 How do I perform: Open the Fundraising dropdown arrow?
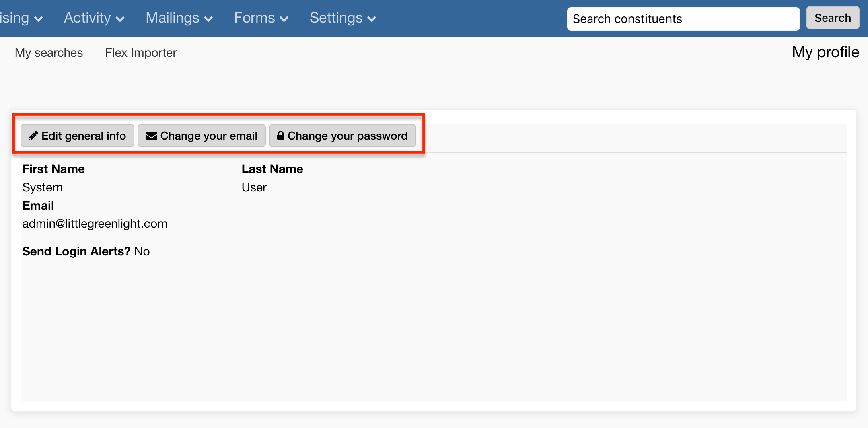[x=39, y=19]
